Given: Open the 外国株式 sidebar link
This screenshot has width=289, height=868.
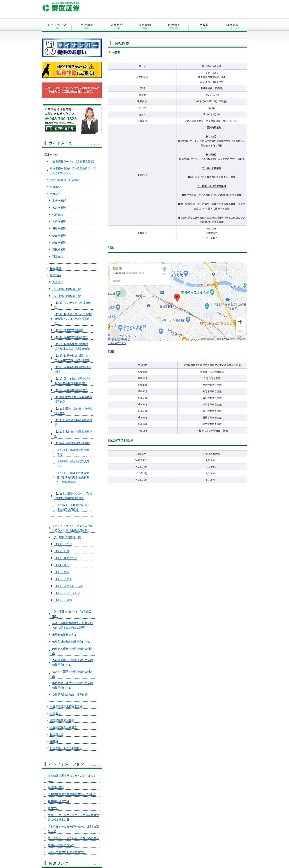Looking at the screenshot, I should coord(58,282).
